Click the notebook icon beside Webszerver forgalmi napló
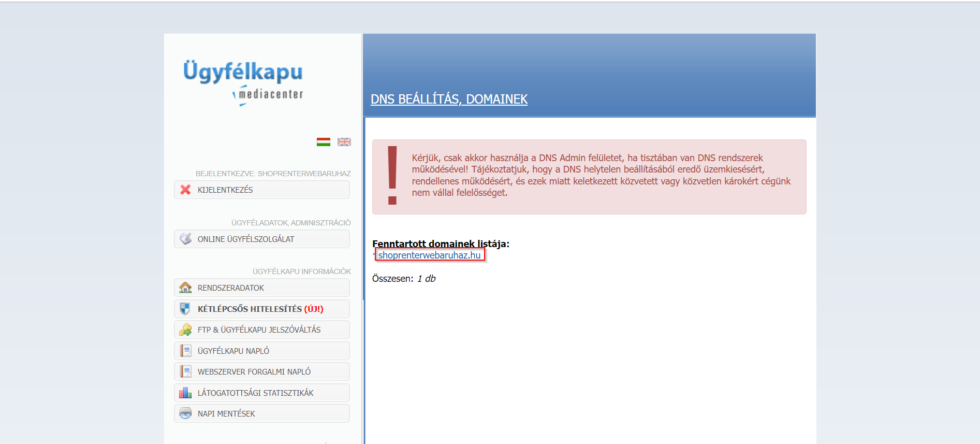Viewport: 980px width, 444px height. [x=185, y=371]
